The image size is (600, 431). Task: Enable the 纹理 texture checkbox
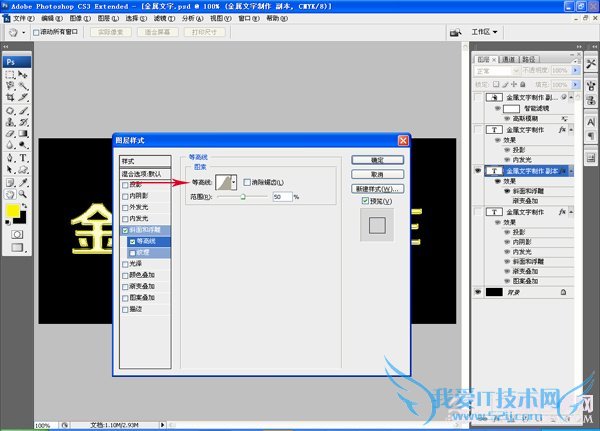132,253
